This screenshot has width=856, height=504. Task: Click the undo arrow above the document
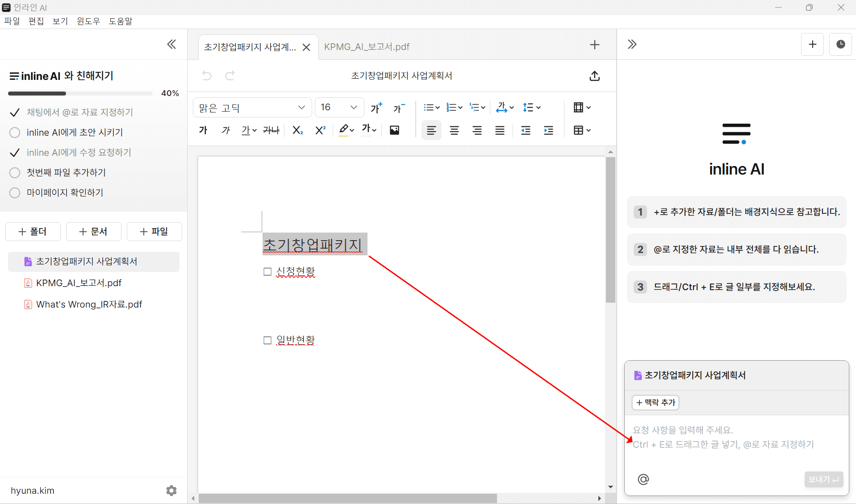pos(206,75)
